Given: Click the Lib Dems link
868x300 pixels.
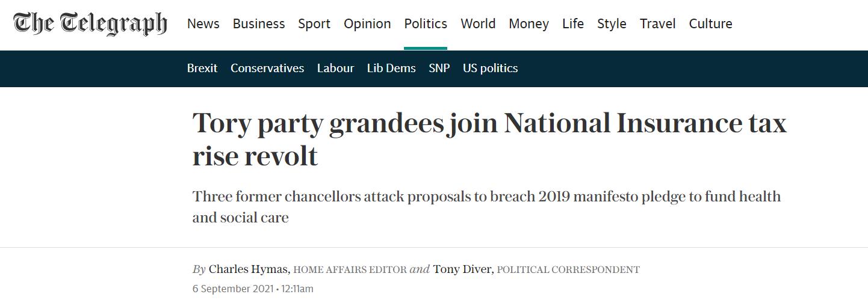Looking at the screenshot, I should click(391, 69).
